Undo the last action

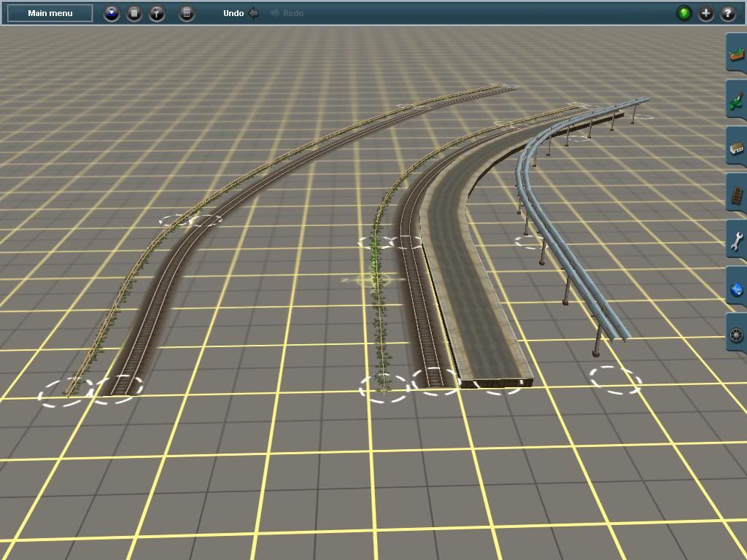point(241,13)
